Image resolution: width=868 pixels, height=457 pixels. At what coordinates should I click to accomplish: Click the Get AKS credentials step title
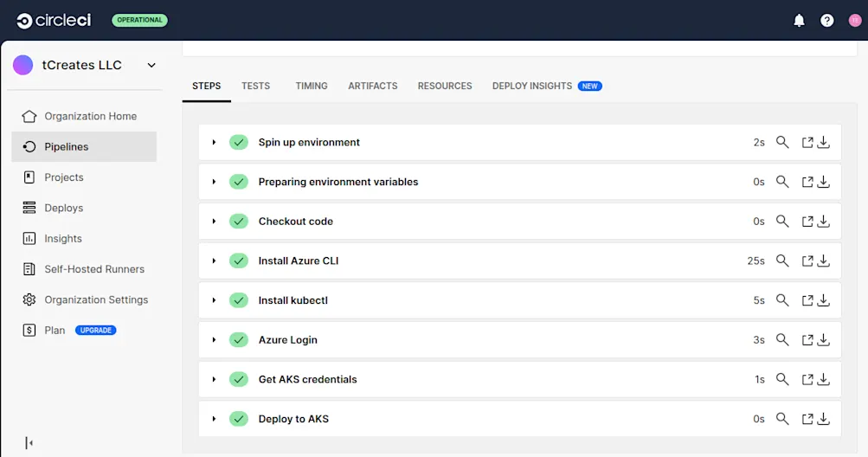pos(308,379)
